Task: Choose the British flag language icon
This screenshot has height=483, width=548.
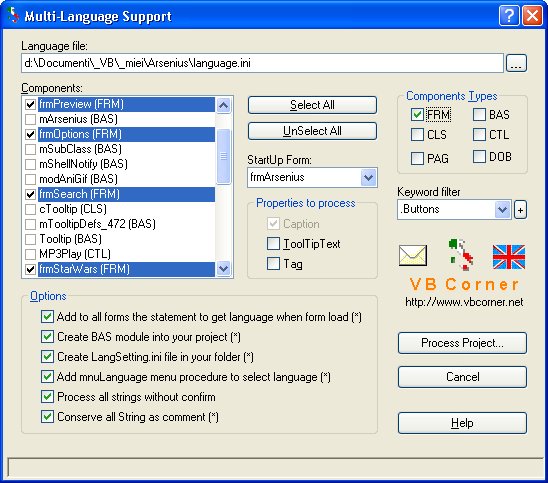Action: (509, 257)
